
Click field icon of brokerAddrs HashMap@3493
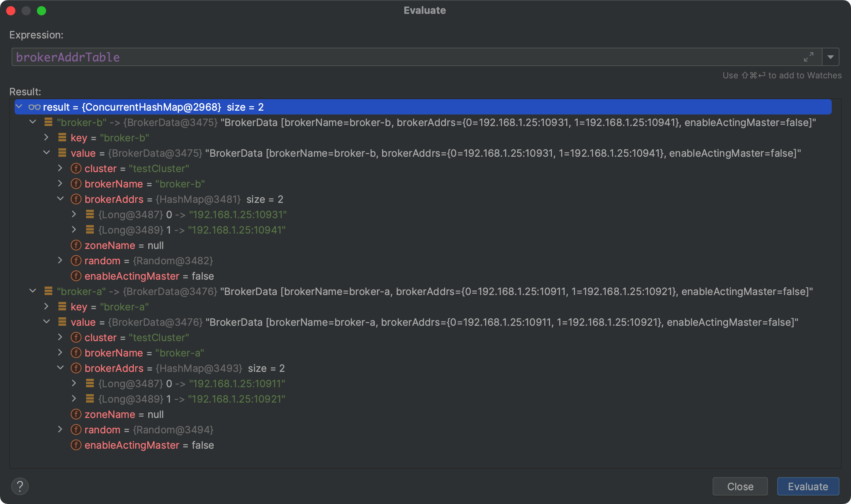(x=76, y=368)
